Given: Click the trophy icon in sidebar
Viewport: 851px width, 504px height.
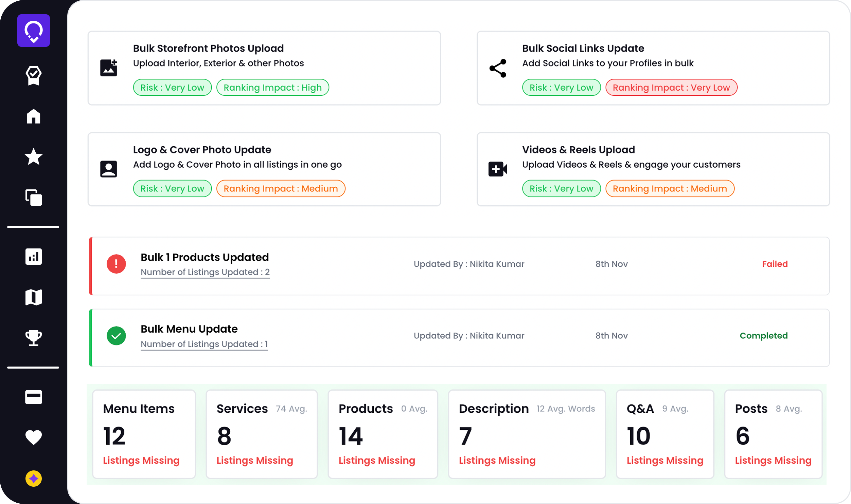Looking at the screenshot, I should [x=33, y=338].
